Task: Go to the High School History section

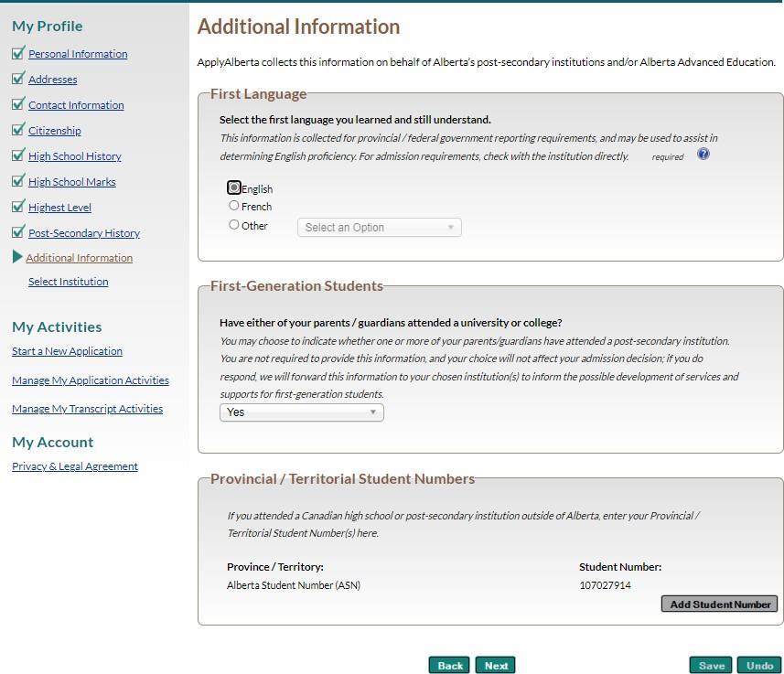Action: (74, 156)
